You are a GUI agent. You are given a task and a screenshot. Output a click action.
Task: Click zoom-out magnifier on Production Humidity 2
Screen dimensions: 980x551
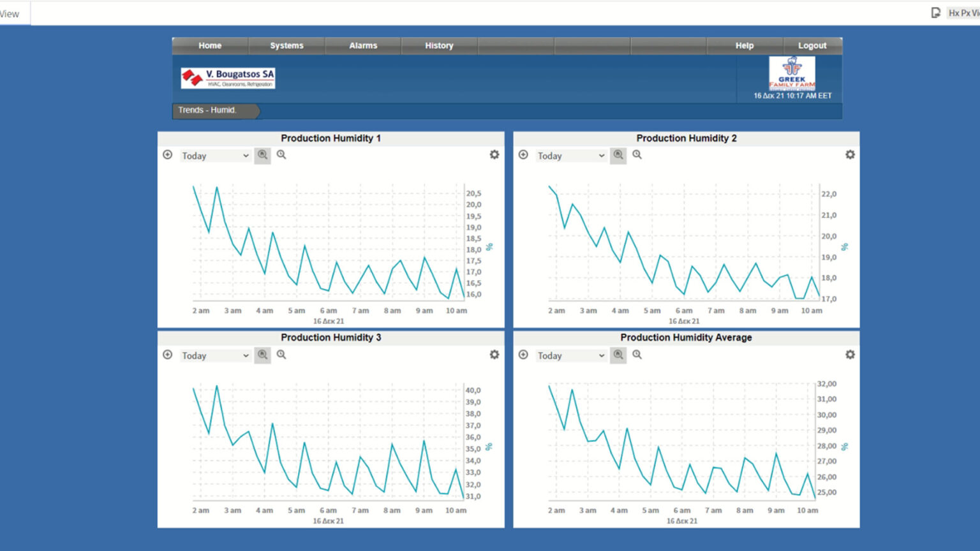(x=637, y=155)
